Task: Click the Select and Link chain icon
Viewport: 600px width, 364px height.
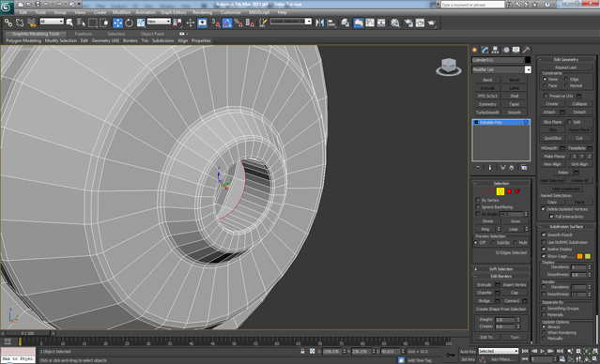Action: [x=8, y=23]
